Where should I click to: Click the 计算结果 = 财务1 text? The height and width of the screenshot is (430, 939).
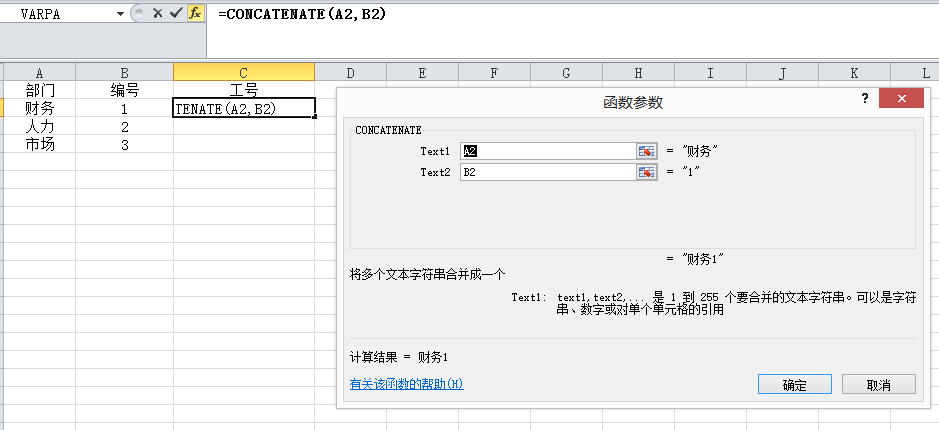pos(399,358)
